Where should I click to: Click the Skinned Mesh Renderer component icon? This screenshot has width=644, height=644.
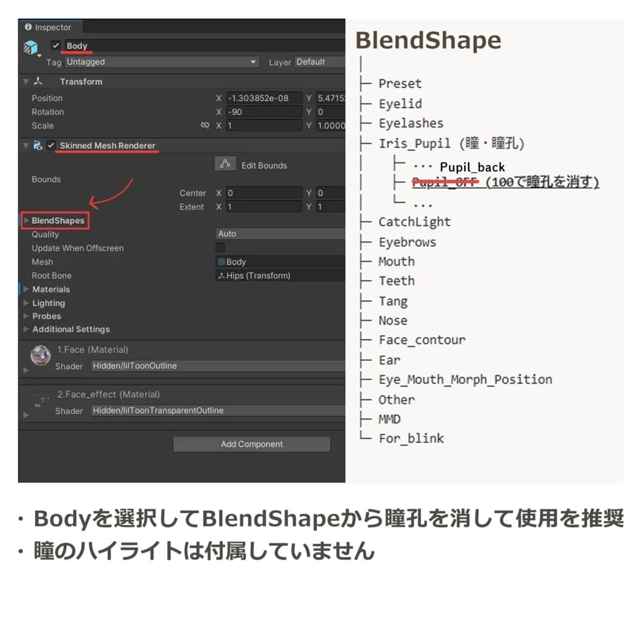point(38,145)
